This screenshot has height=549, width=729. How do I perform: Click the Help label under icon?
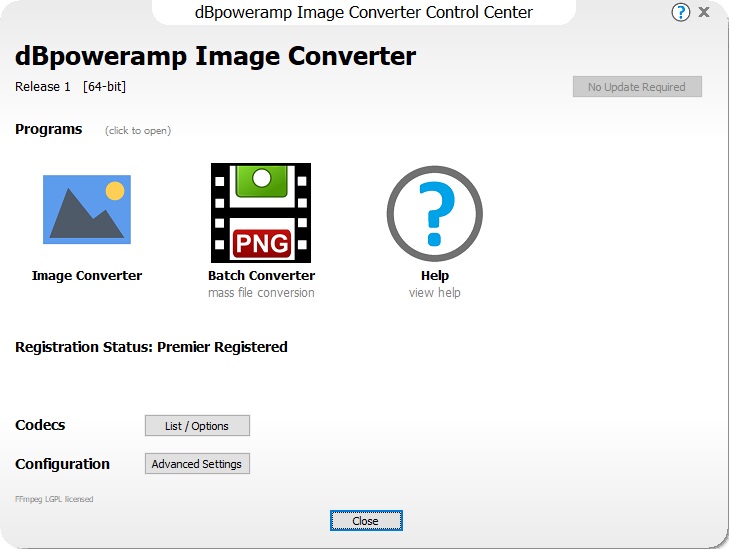(x=435, y=276)
